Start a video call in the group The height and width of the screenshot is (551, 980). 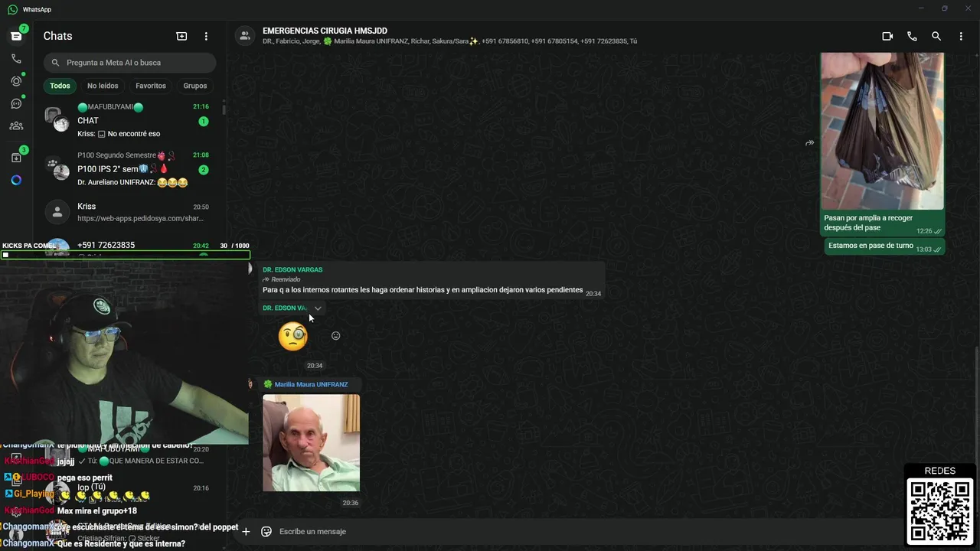[887, 36]
